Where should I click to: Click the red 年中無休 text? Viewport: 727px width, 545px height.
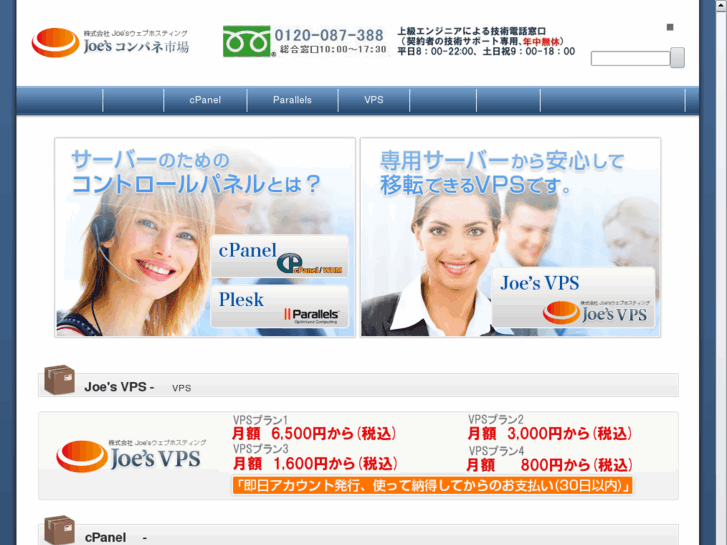(541, 41)
